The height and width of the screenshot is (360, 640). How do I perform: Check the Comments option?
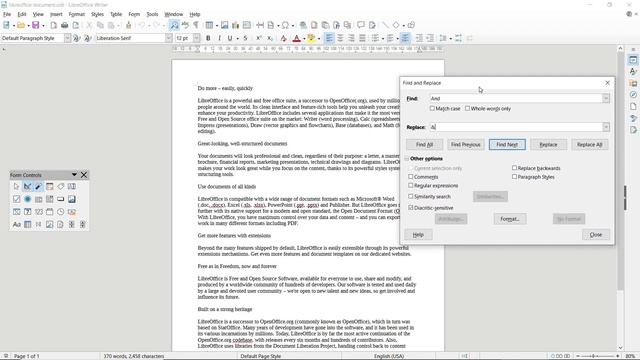[411, 177]
